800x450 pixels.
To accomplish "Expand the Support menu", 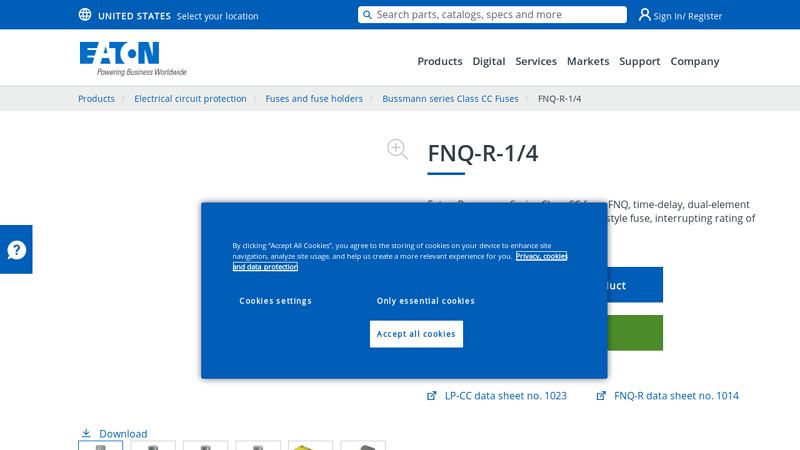I will click(639, 61).
